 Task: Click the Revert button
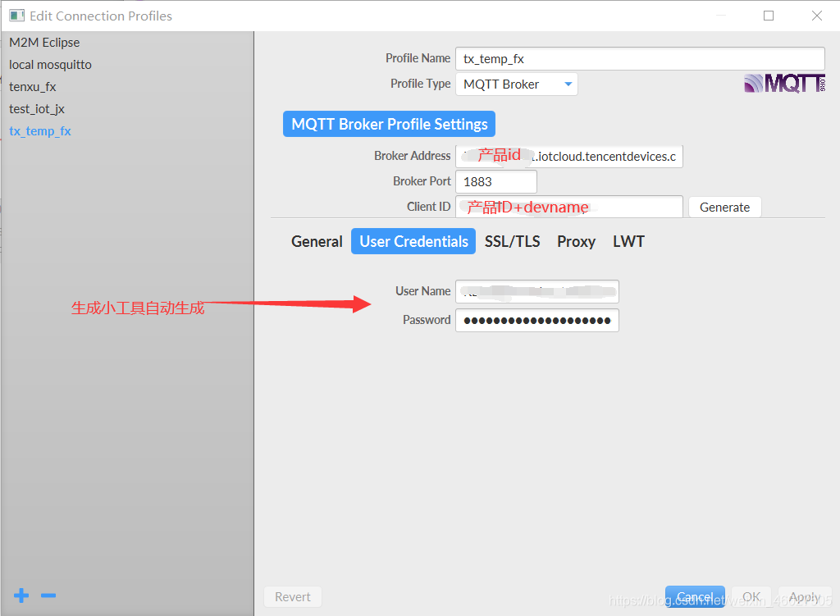coord(293,596)
